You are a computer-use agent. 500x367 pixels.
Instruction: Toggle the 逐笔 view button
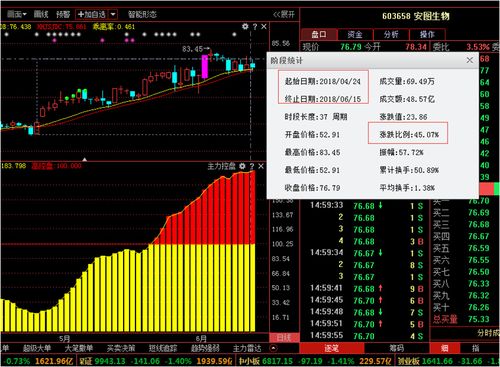click(x=332, y=348)
